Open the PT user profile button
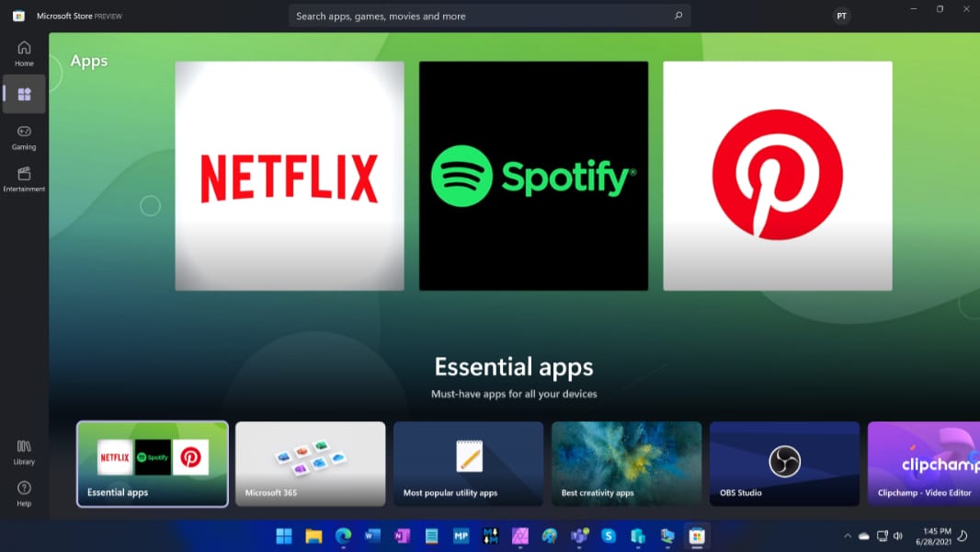The image size is (980, 552). pyautogui.click(x=841, y=16)
